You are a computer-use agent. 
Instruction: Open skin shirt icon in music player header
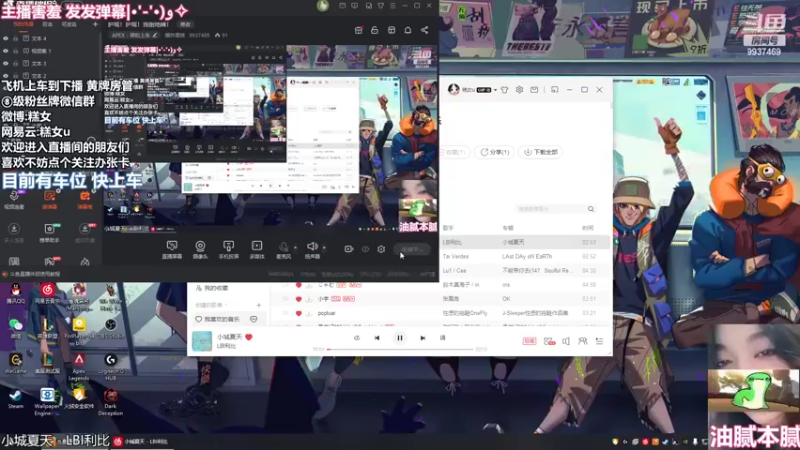pos(505,90)
